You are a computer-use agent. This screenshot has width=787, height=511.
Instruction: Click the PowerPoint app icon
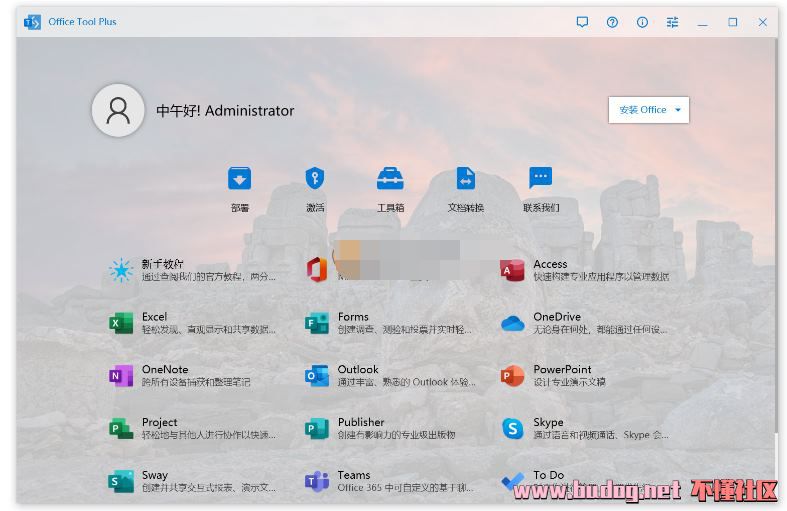(x=512, y=376)
